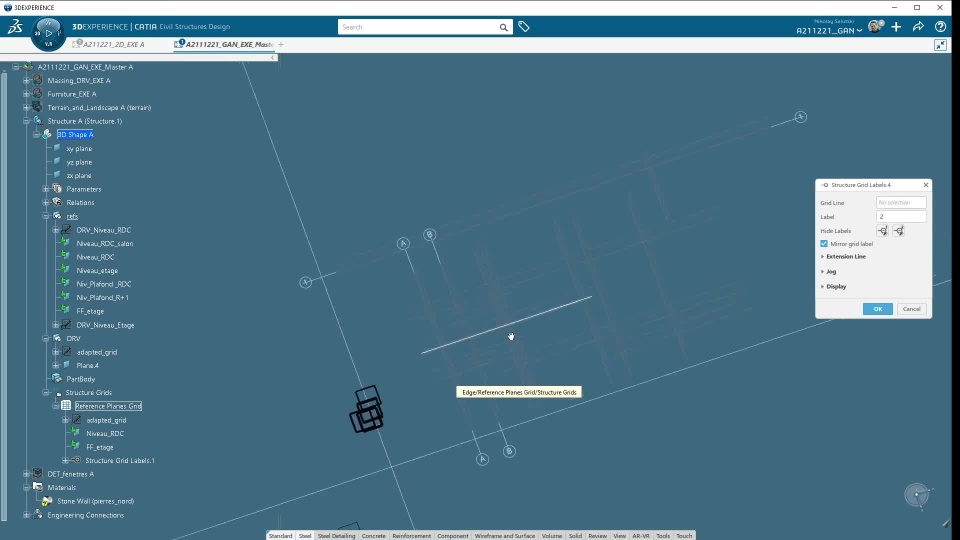
Task: Click the Structure Grid Labels.1 icon
Action: [x=77, y=460]
